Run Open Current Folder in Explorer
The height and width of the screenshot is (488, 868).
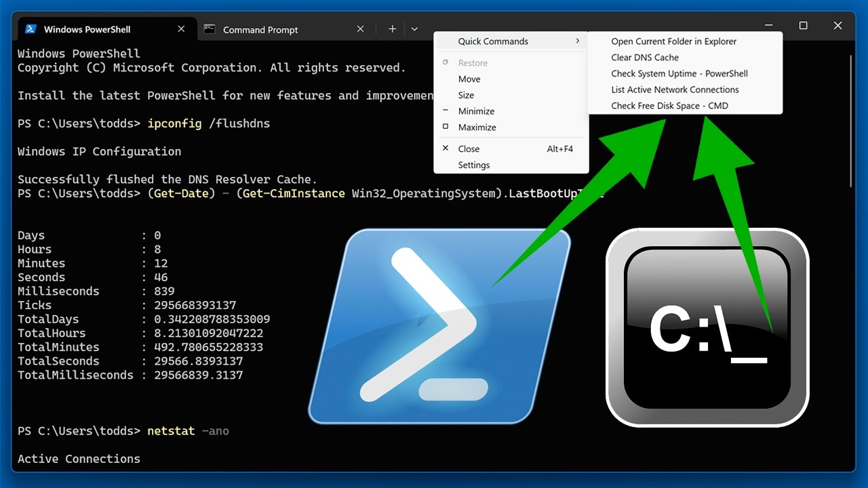[x=685, y=41]
